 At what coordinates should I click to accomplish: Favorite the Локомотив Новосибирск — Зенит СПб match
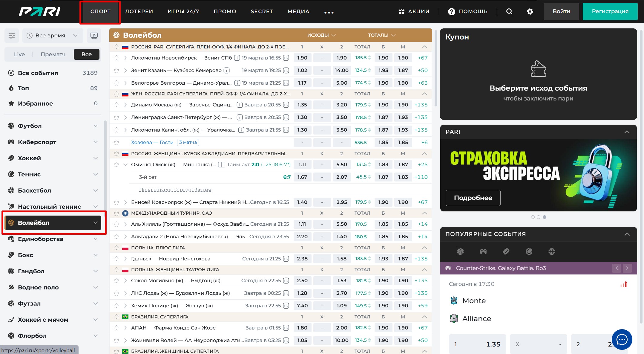(116, 58)
